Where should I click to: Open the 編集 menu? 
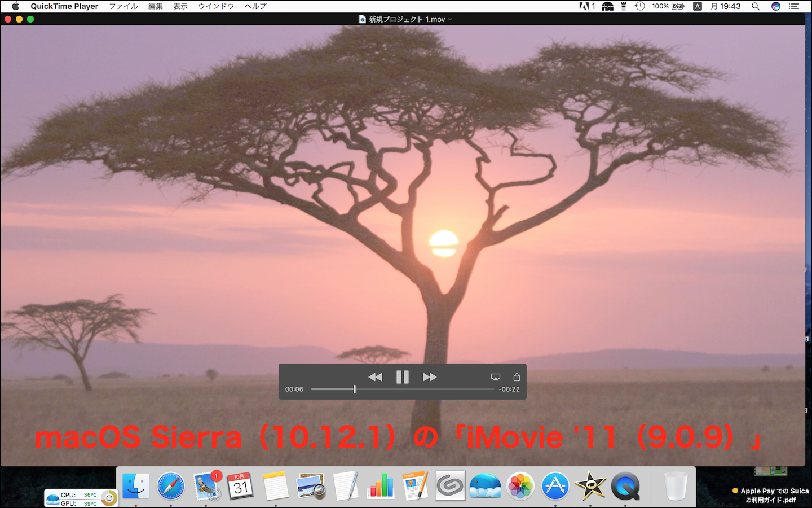(155, 6)
